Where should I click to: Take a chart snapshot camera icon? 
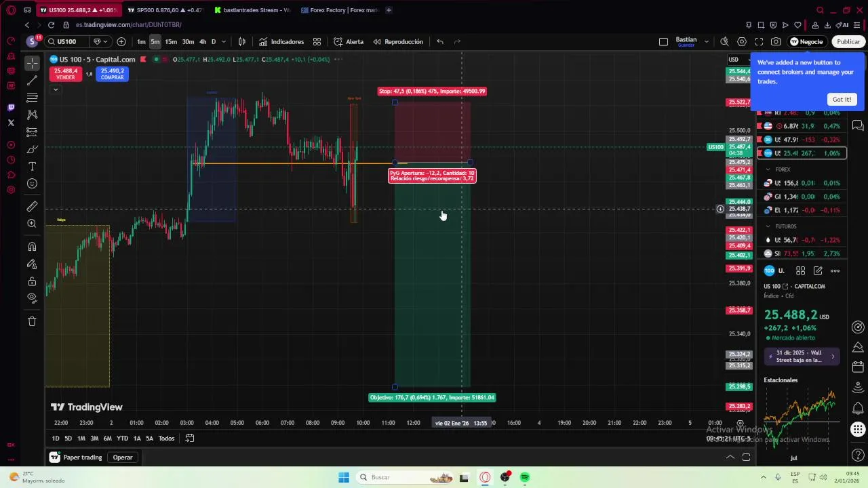[x=776, y=41]
